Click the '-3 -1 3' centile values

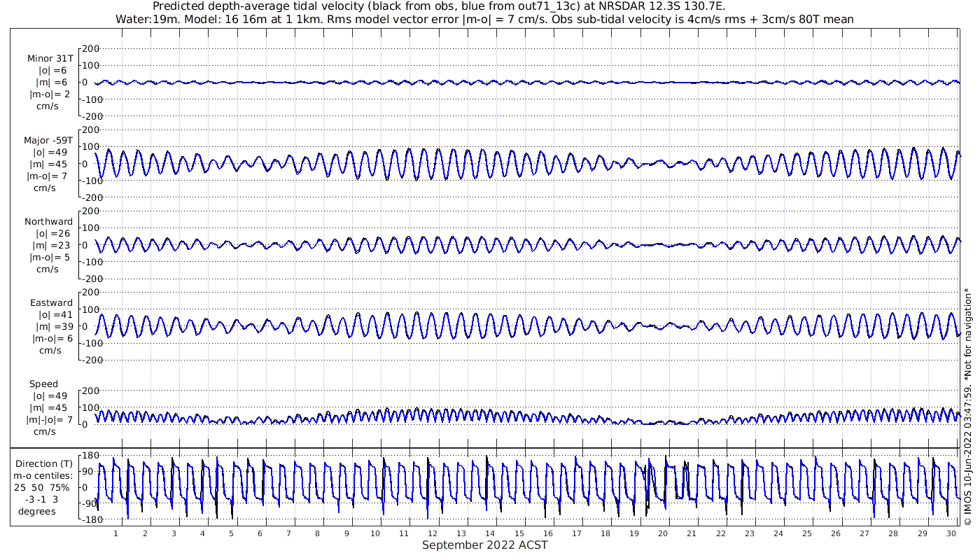(x=43, y=499)
